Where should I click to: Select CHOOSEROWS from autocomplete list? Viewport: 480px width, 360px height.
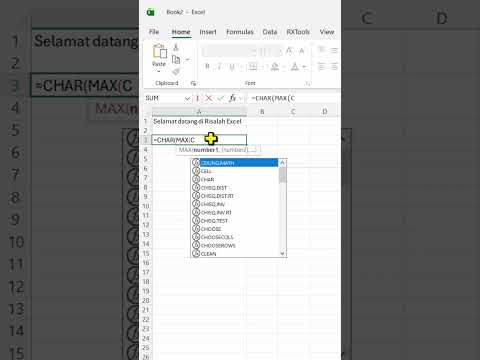click(235, 245)
